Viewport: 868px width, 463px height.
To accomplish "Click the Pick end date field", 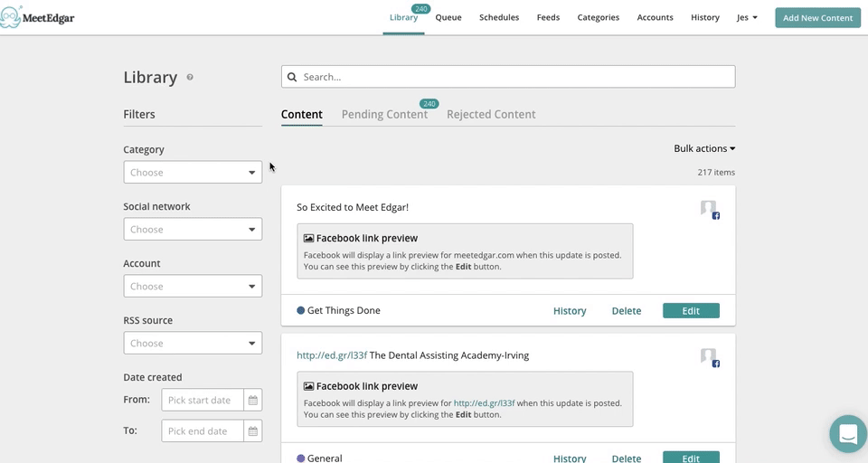I will [x=202, y=430].
